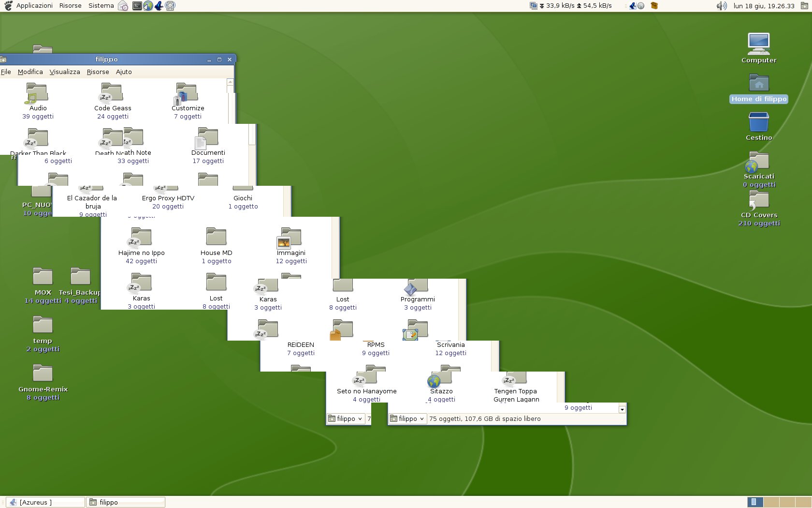Click the speaker-box music player launcher
The width and height of the screenshot is (812, 508).
(170, 6)
